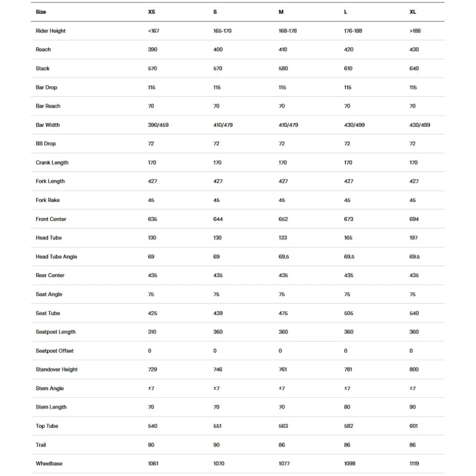
Task: Click the Wheelbase row label
Action: (49, 463)
